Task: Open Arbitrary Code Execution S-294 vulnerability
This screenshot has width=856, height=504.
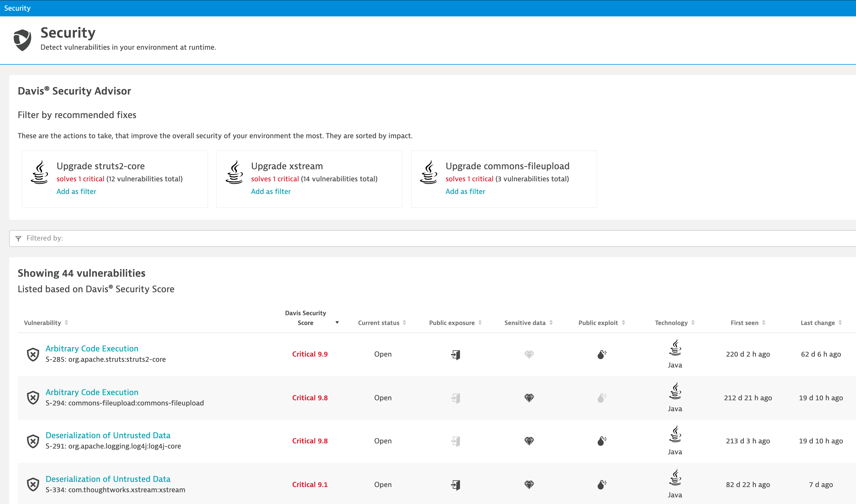Action: (x=92, y=392)
